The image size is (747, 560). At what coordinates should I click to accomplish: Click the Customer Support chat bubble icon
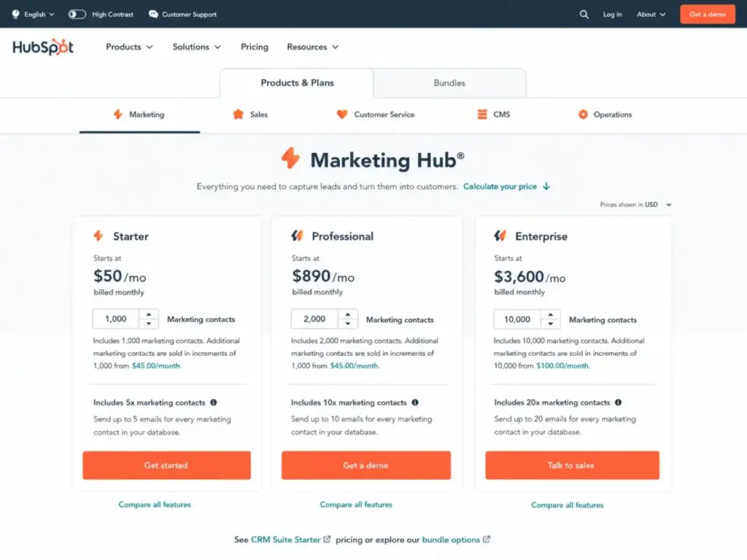click(153, 15)
